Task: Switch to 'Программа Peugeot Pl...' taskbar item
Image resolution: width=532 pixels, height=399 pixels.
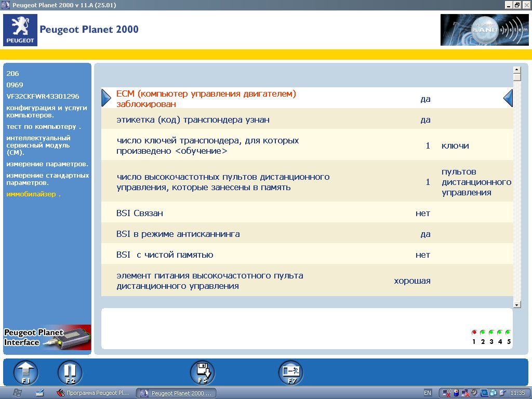Action: coord(93,393)
